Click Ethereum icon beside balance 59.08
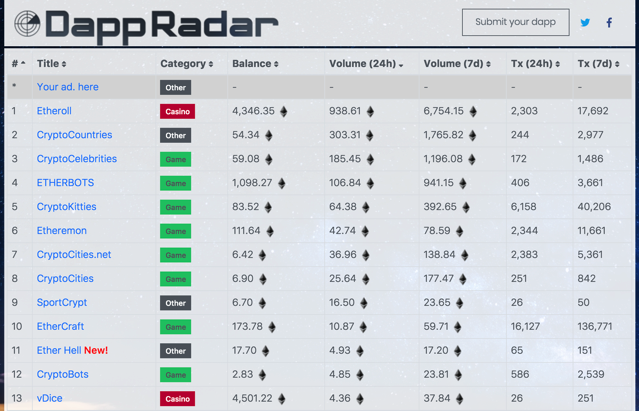The image size is (639, 411). [x=269, y=160]
